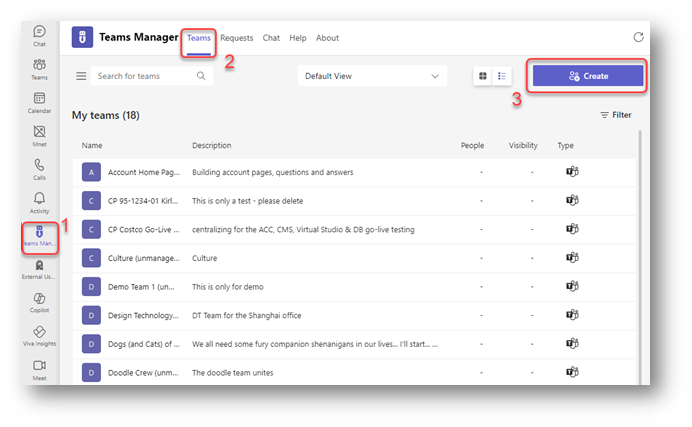Screen dimensions: 692x427
Task: Click the Create button
Action: (x=588, y=76)
